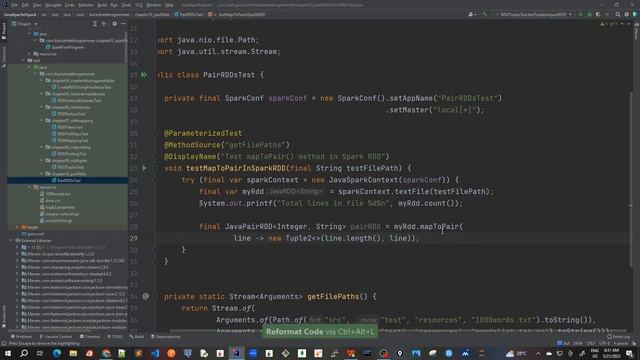Open the Dependencies tool window tab
This screenshot has width=640, height=360.
166,337
